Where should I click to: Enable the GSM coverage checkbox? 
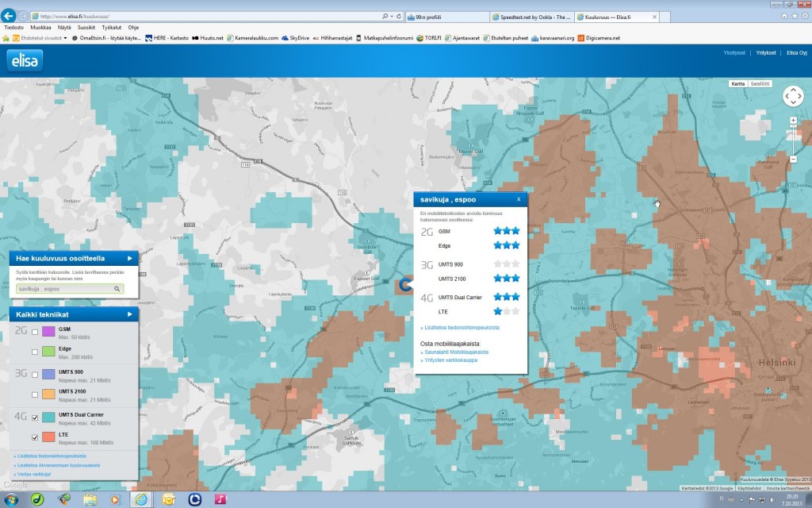tap(35, 330)
